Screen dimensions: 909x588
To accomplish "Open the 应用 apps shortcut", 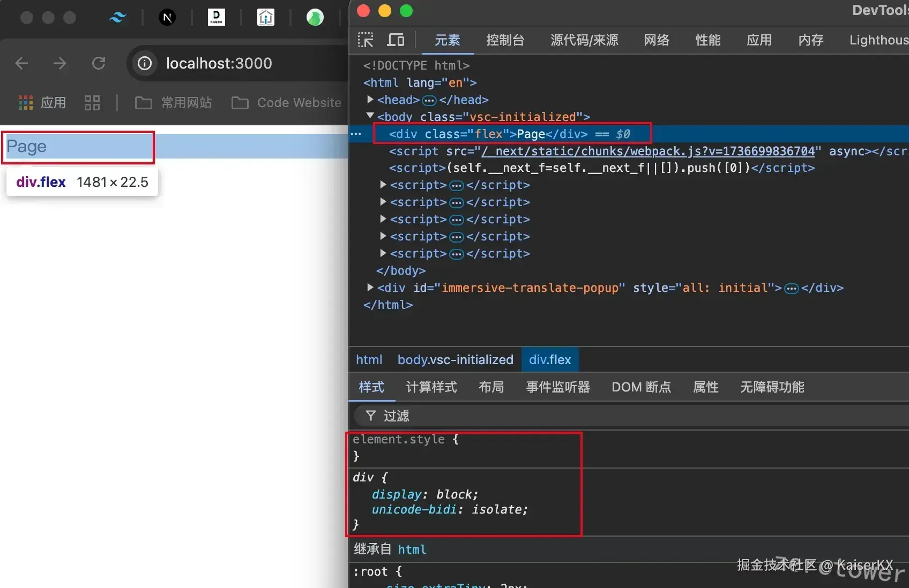I will click(42, 102).
